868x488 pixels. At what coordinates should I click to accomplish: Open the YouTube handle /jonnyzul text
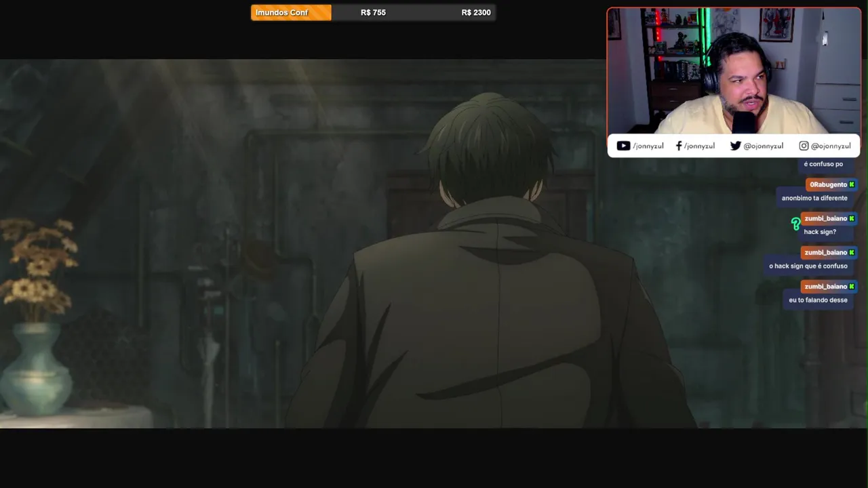point(648,146)
